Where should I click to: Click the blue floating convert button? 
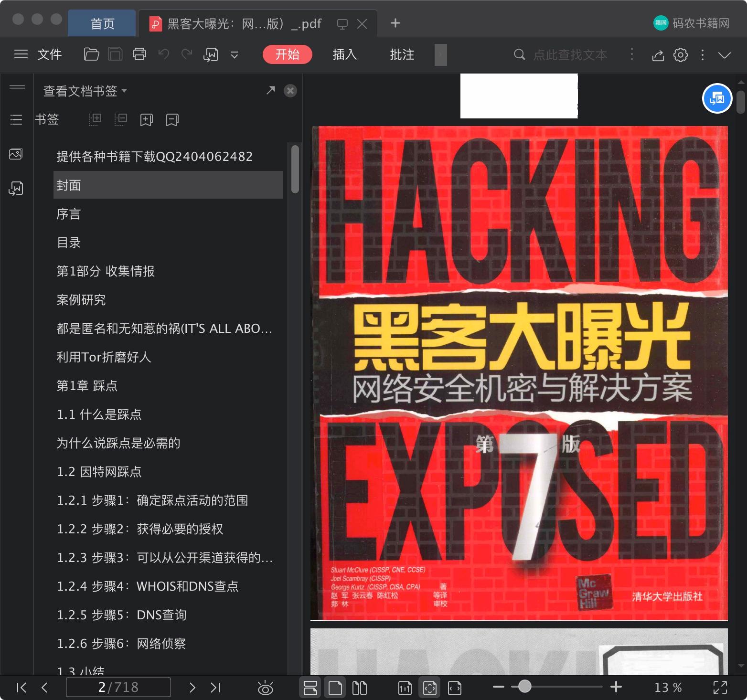[x=717, y=98]
